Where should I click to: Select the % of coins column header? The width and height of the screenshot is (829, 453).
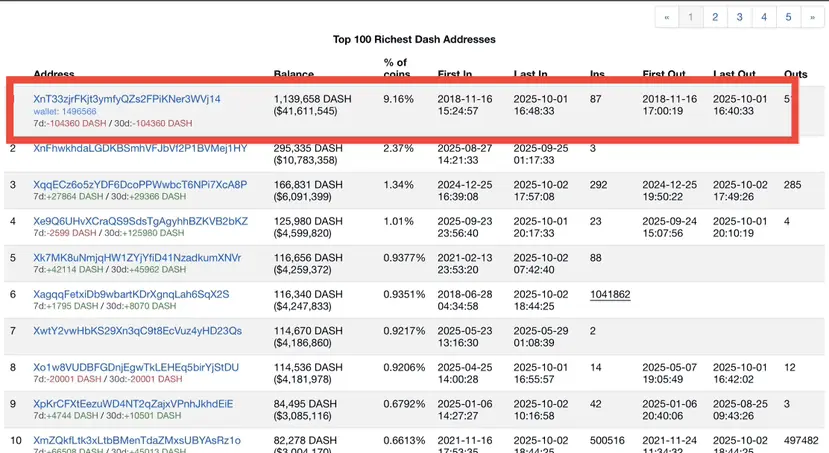tap(397, 68)
